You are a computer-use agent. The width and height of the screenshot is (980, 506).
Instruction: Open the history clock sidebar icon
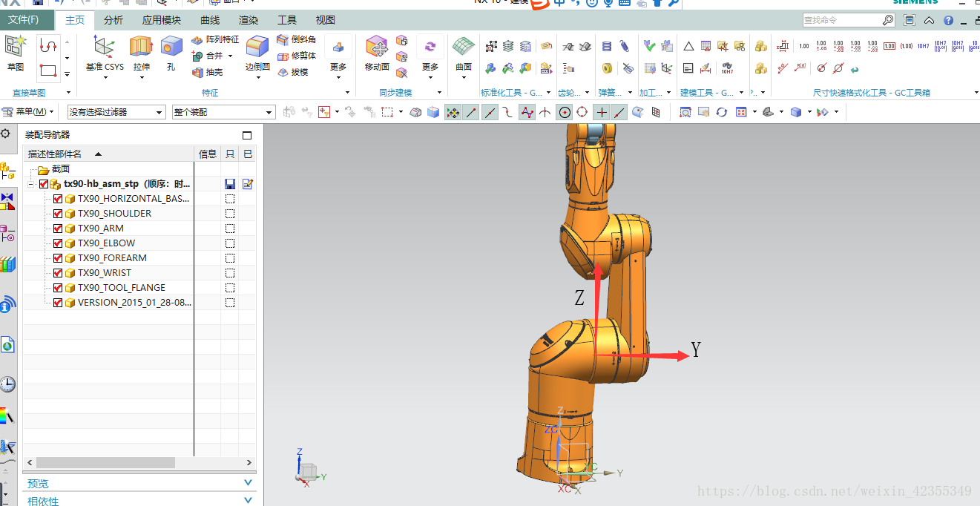point(7,384)
